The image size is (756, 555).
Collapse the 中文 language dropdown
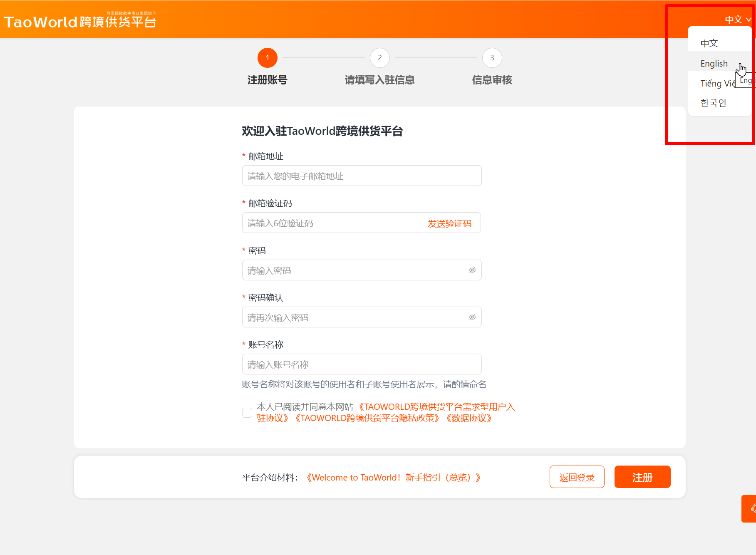[737, 20]
